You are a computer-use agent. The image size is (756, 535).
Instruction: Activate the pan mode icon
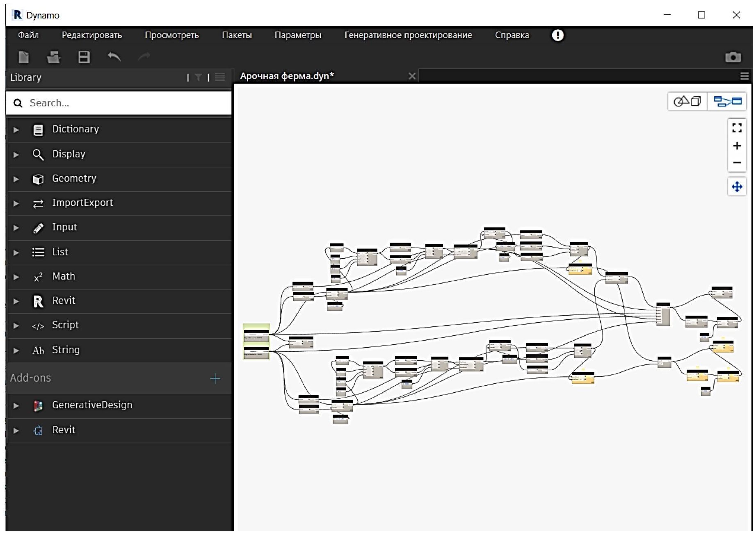(737, 187)
